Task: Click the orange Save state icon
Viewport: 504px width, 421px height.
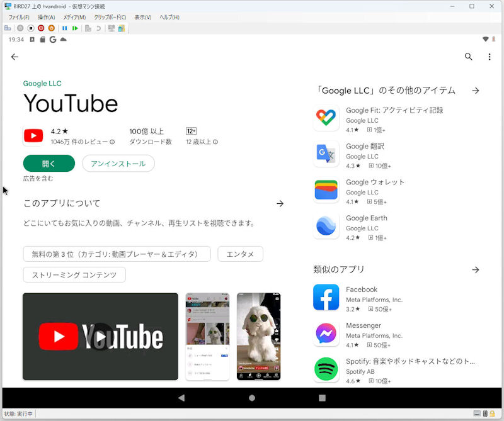Action: click(x=52, y=28)
